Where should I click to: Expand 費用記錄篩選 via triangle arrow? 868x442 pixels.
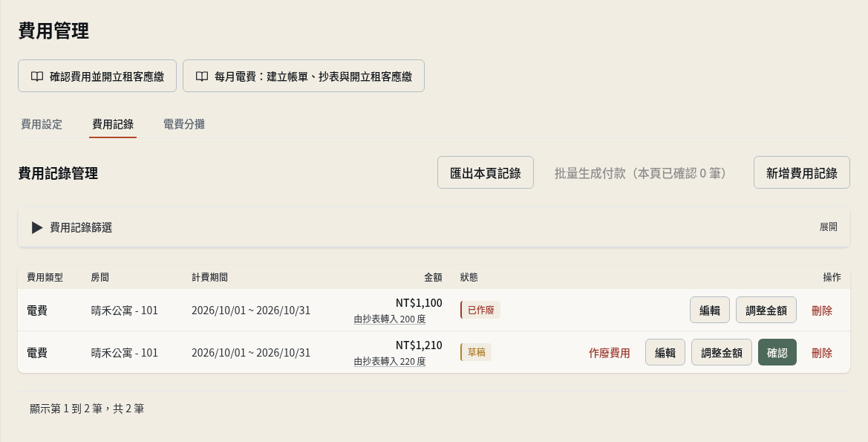tap(37, 227)
